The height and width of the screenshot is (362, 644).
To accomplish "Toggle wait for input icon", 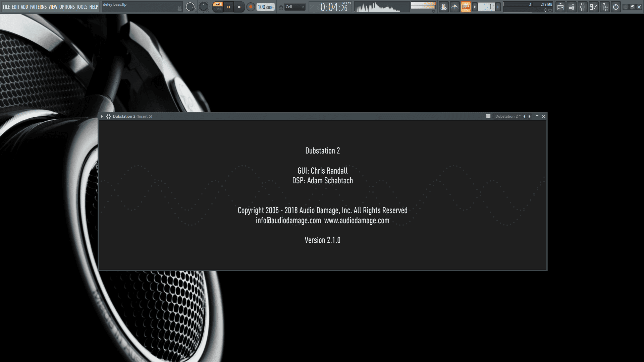I will 455,7.
